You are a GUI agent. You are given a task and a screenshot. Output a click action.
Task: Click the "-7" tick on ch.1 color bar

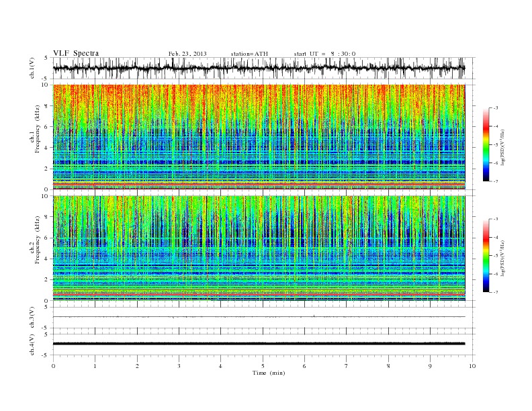496,181
